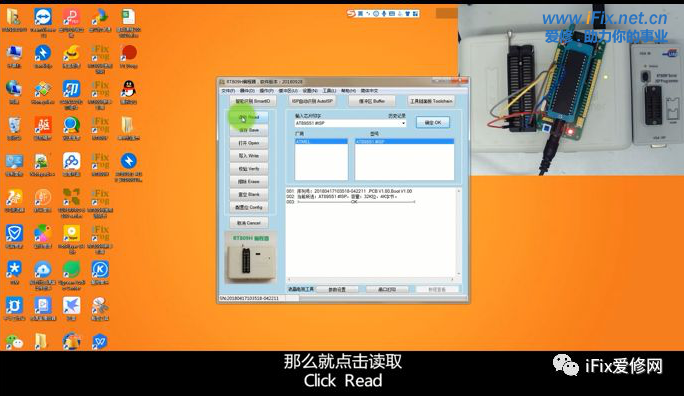
Task: Open the Settings (N) menu
Action: [x=310, y=91]
